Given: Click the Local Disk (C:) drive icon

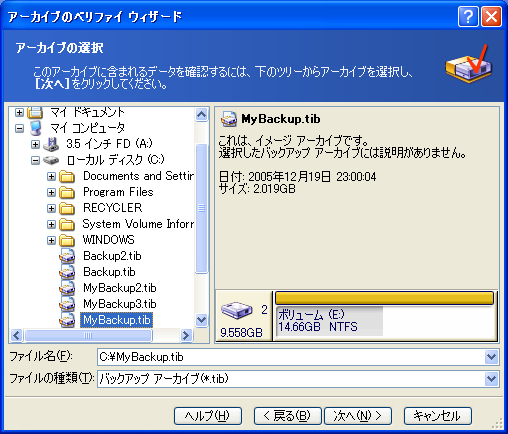Looking at the screenshot, I should (51, 160).
